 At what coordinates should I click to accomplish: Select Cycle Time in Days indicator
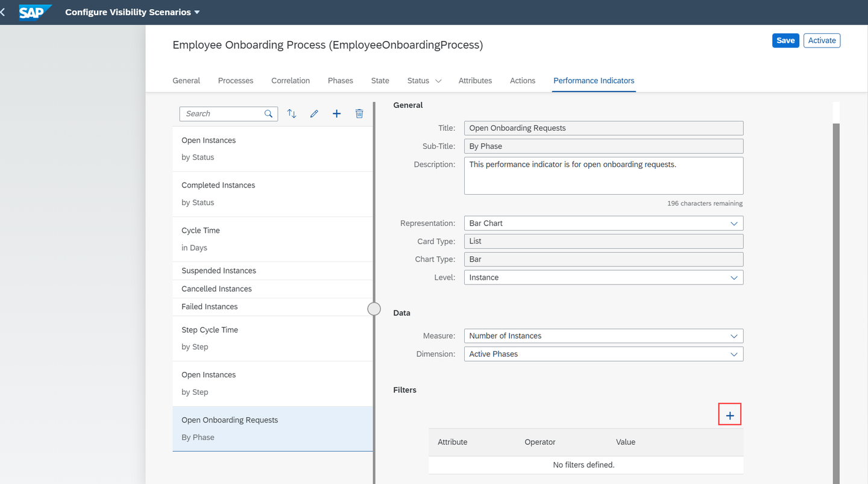pyautogui.click(x=272, y=239)
